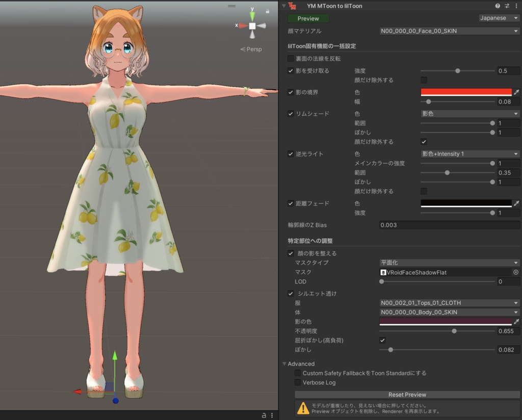522x420 pixels.
Task: Toggle リムシェード checkbox
Action: 291,114
